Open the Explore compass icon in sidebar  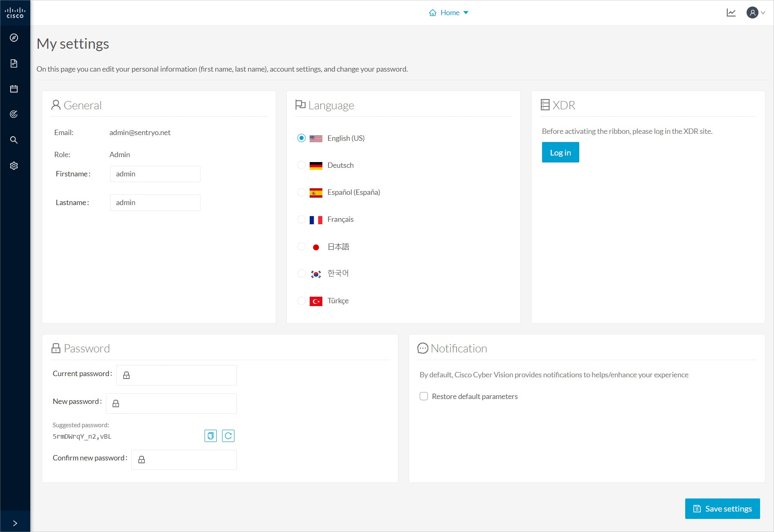[x=14, y=38]
